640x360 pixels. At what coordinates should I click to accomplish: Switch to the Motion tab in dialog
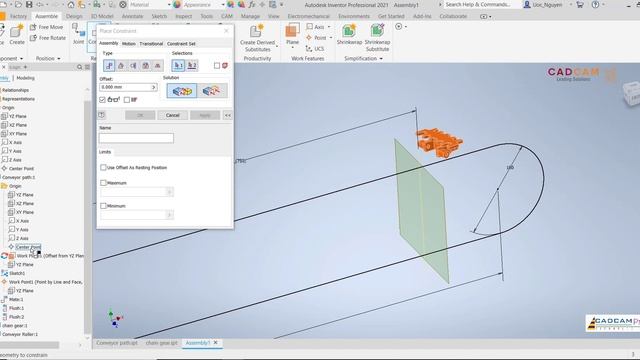[x=129, y=44]
